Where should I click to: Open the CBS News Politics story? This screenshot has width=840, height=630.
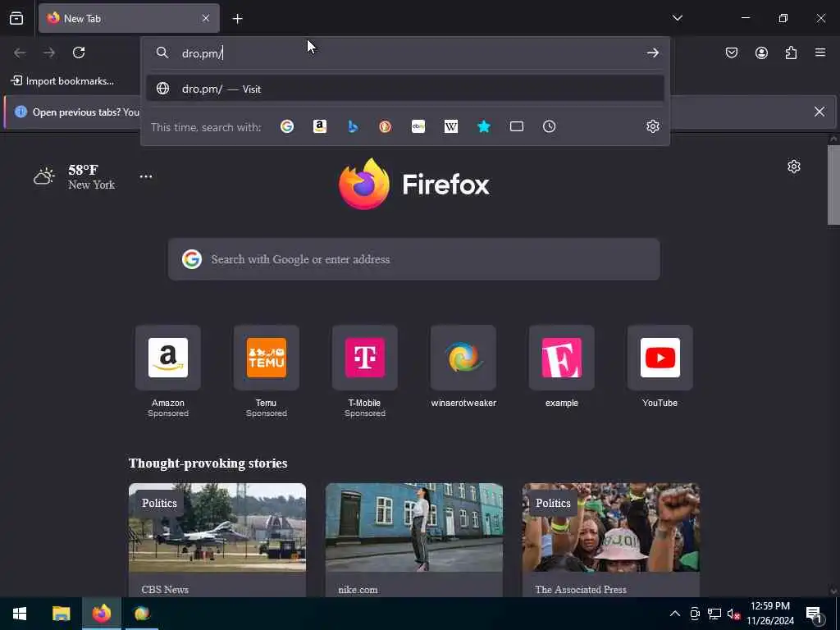coord(217,540)
